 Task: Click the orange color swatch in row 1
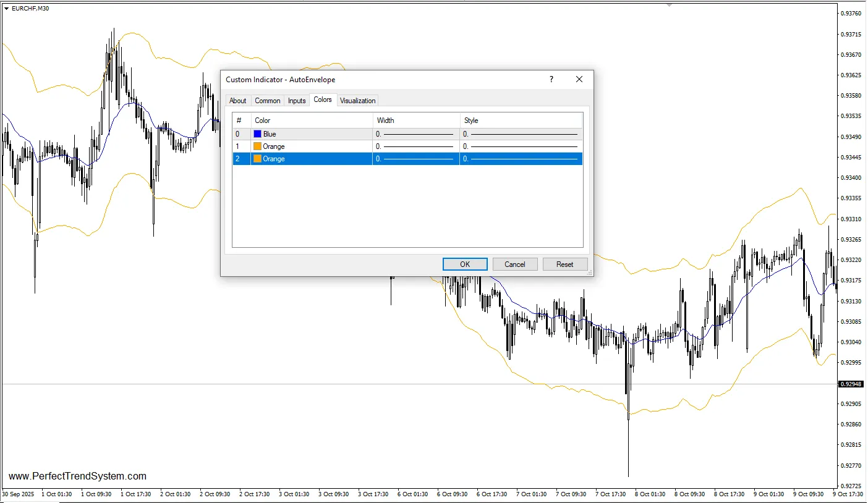click(x=257, y=146)
